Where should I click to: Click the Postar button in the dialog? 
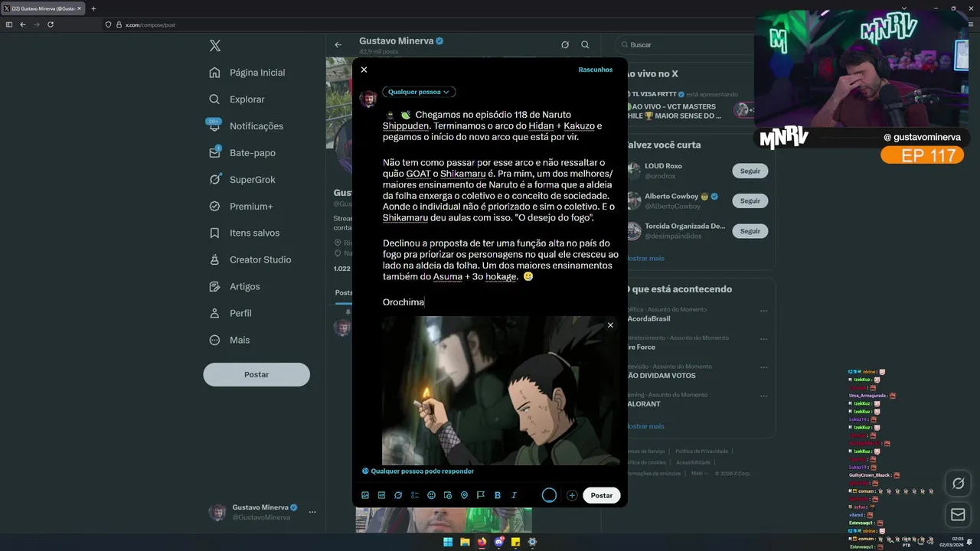(x=602, y=495)
